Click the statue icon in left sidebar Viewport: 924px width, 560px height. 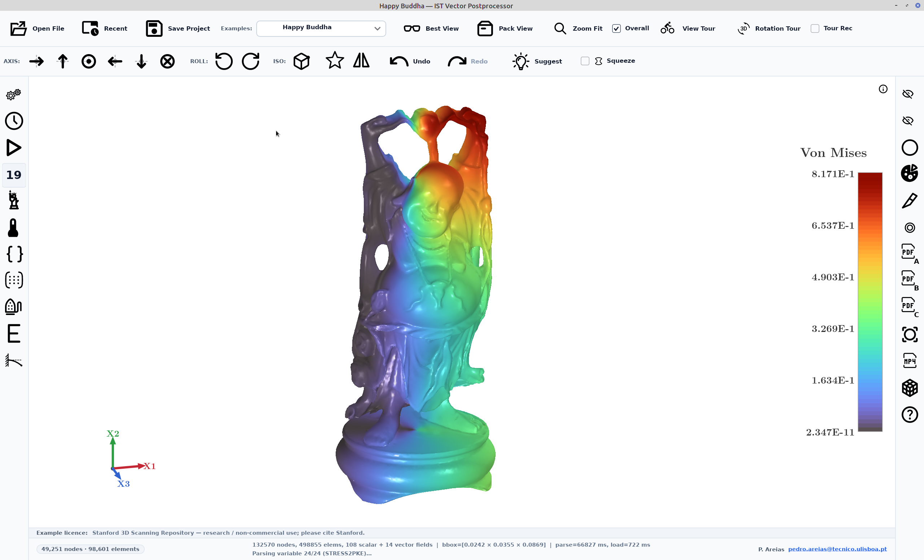(x=14, y=200)
